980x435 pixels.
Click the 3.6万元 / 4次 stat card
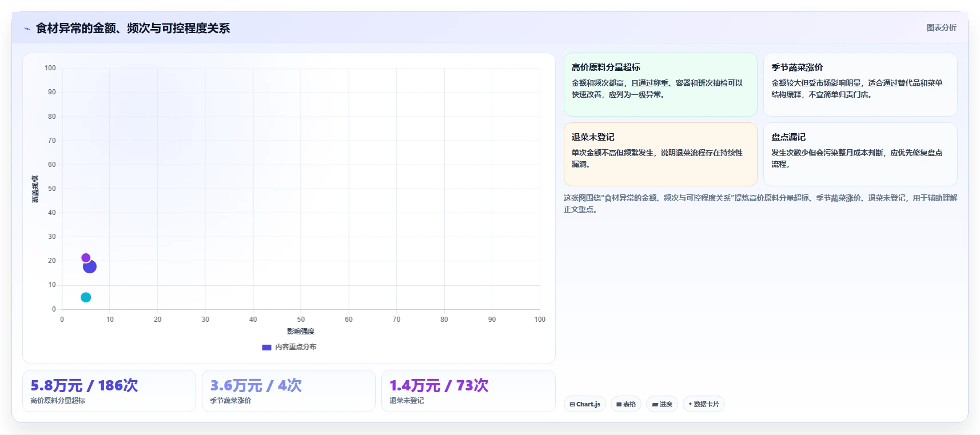click(289, 391)
